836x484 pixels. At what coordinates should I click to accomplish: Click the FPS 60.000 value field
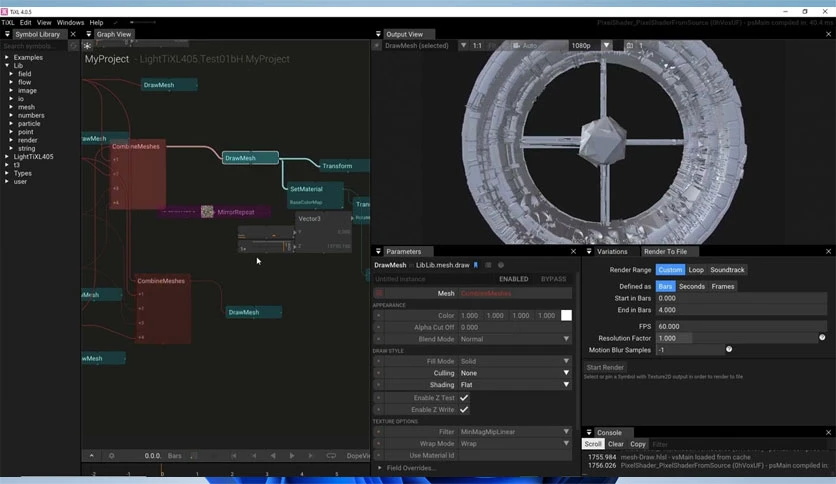[741, 326]
